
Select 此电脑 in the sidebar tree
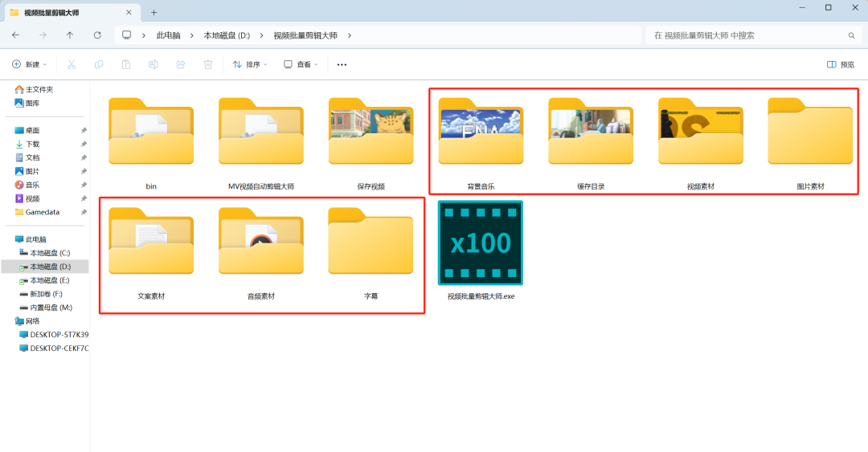pos(31,239)
